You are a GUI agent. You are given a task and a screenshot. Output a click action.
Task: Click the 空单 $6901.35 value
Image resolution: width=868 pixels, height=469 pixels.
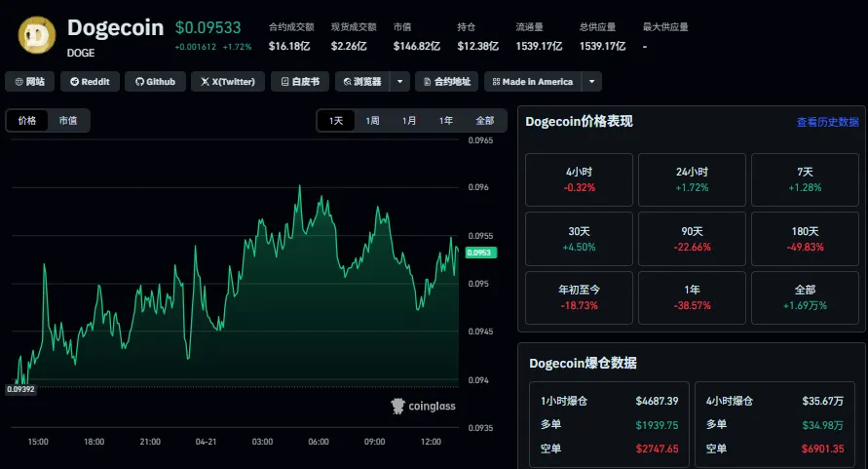click(x=822, y=449)
